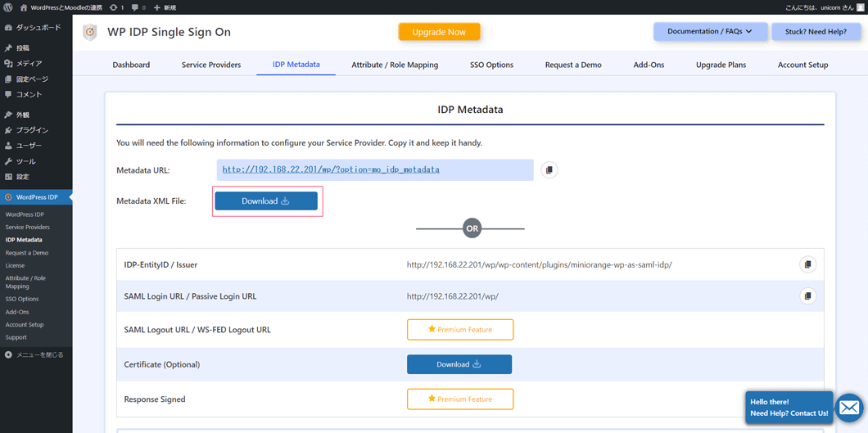Open ユーザー in the sidebar
This screenshot has height=433, width=868.
click(x=36, y=146)
